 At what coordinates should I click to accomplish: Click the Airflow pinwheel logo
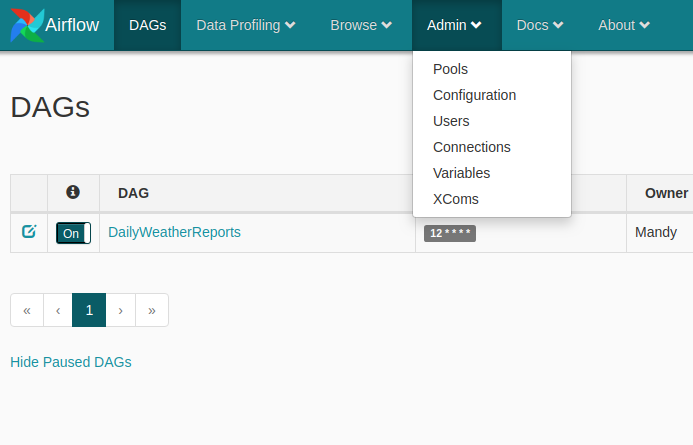click(x=27, y=25)
